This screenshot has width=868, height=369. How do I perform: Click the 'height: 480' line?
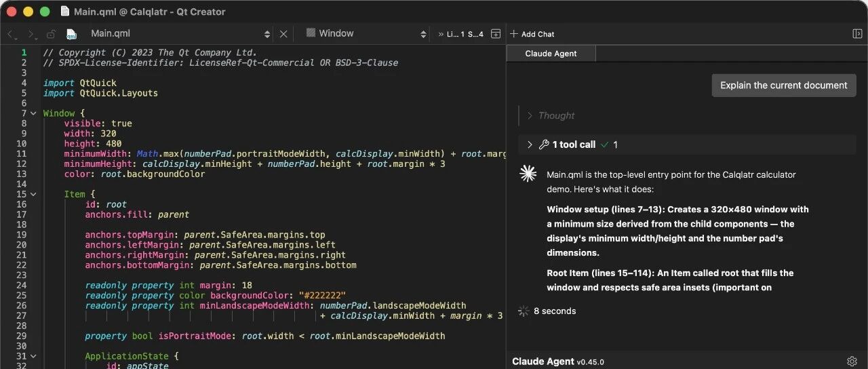tap(93, 144)
